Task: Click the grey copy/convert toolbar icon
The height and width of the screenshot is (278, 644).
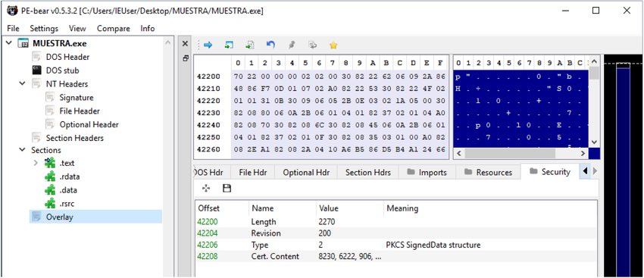Action: 313,45
